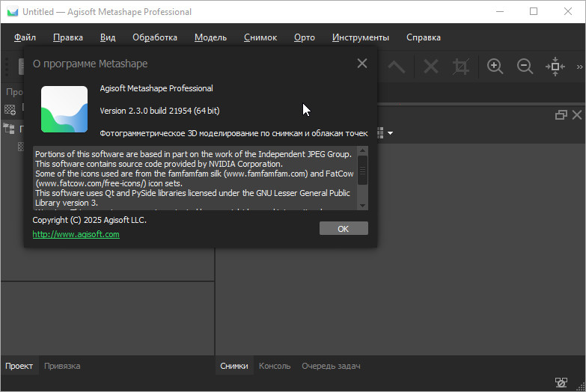586x392 pixels.
Task: Select the Crop Selection toolbar icon
Action: click(x=461, y=67)
